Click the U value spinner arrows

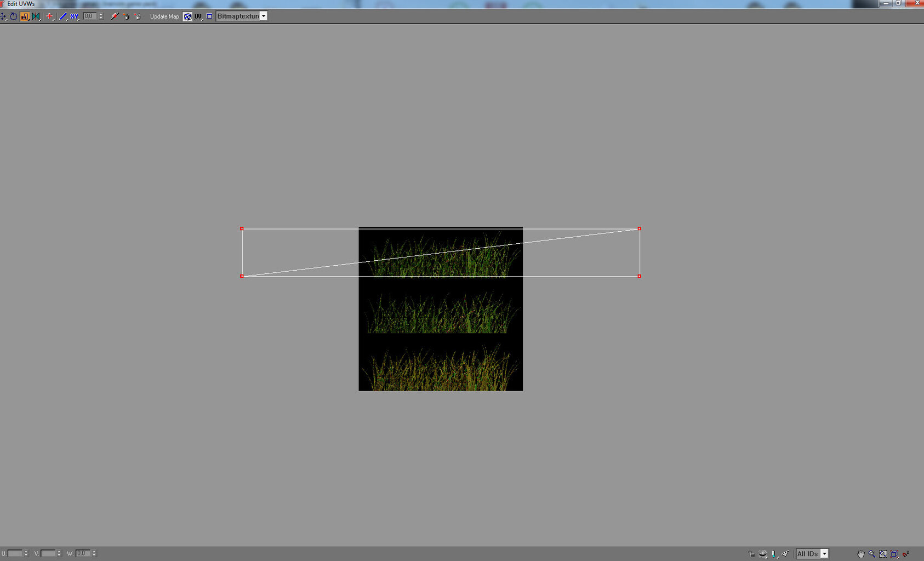click(26, 553)
